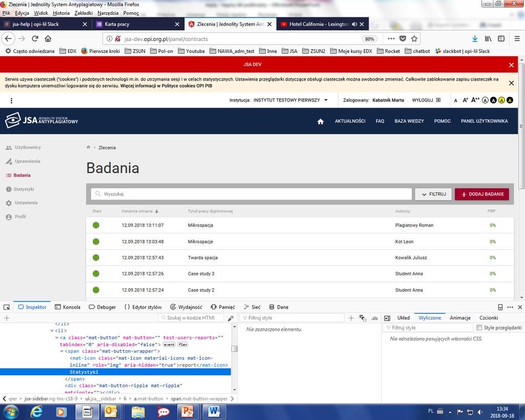
Task: Dismiss the cookies notice
Action: 511,83
